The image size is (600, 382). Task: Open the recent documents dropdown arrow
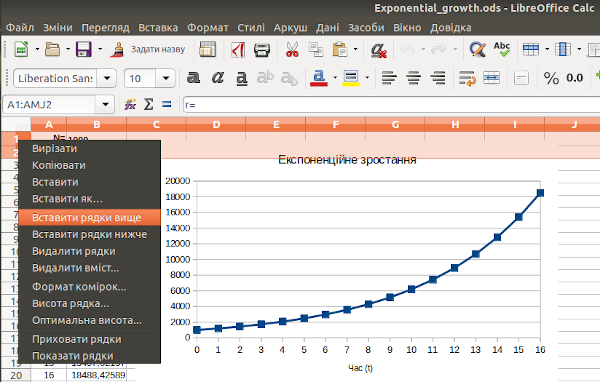click(x=68, y=49)
